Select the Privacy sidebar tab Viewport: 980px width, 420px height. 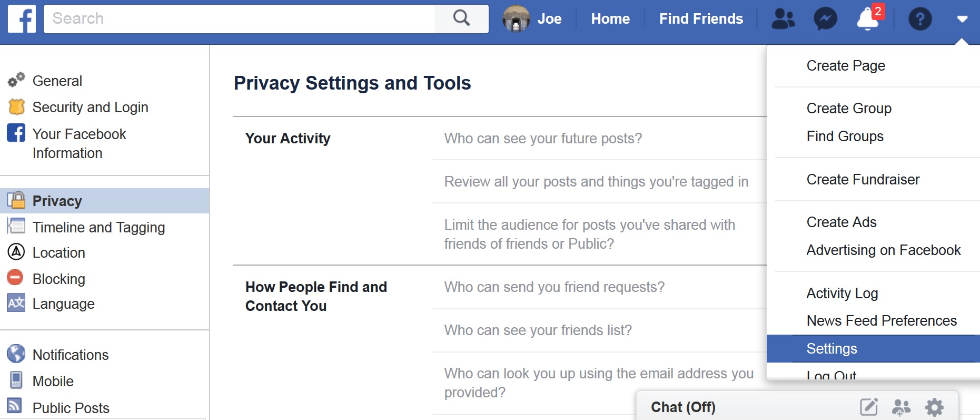tap(105, 201)
